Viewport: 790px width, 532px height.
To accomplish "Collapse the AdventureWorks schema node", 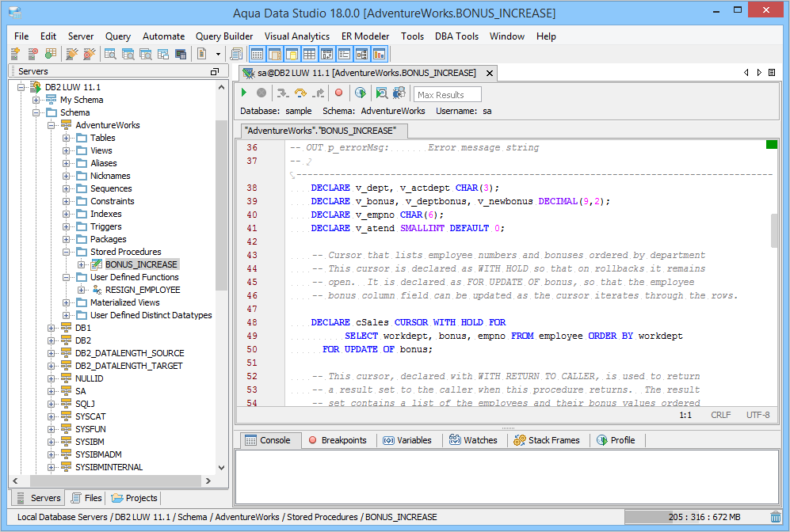I will (52, 125).
